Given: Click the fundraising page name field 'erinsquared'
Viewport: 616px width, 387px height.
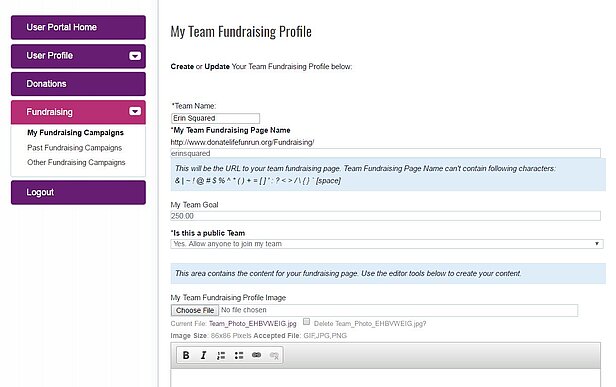Looking at the screenshot, I should click(x=385, y=153).
